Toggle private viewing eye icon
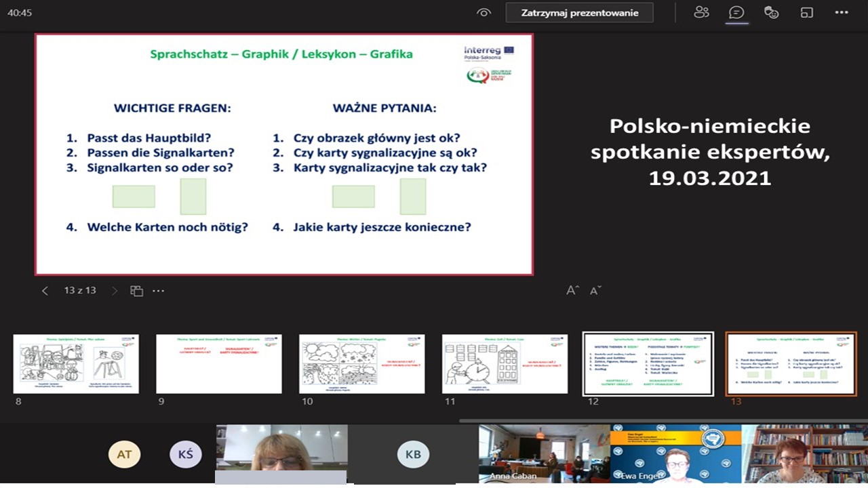This screenshot has height=488, width=868. coord(484,12)
